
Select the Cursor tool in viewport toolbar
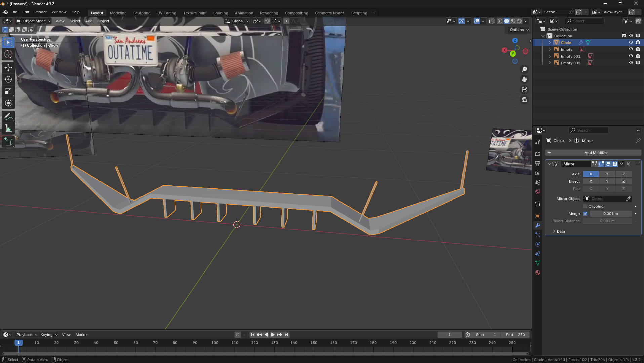coord(8,54)
